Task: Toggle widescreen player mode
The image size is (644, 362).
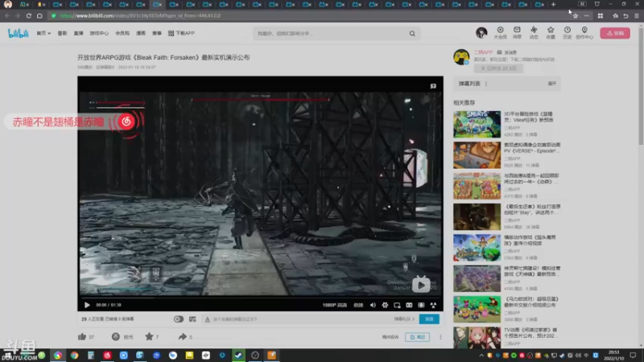Action: click(409, 305)
